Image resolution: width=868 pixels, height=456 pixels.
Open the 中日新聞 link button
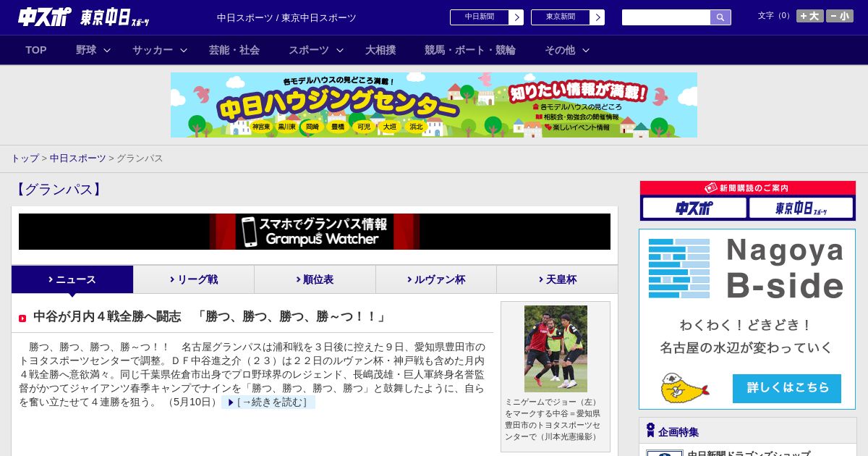480,17
